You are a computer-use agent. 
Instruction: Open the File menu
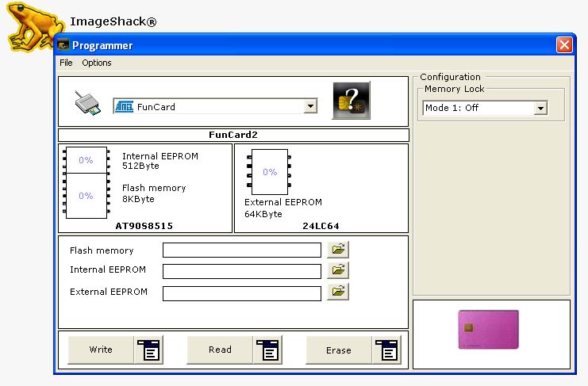(x=66, y=63)
